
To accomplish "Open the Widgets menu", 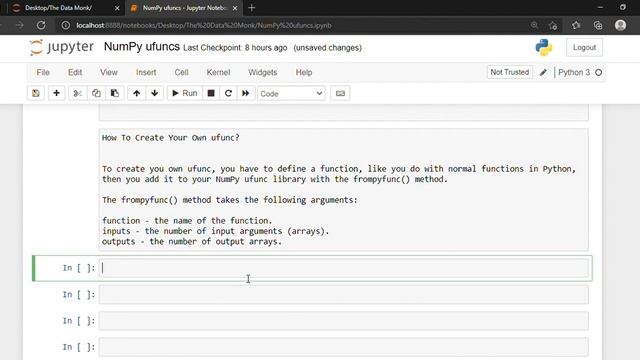I will 262,72.
